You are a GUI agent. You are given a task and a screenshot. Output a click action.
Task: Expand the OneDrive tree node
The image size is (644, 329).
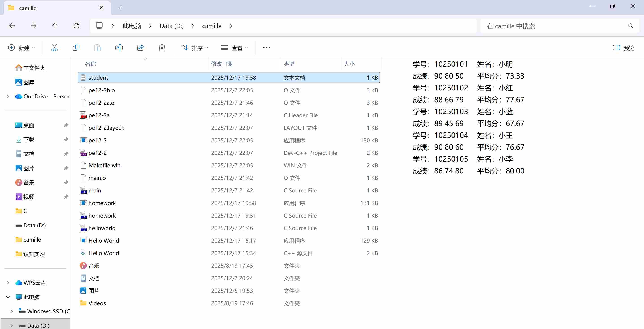8,96
